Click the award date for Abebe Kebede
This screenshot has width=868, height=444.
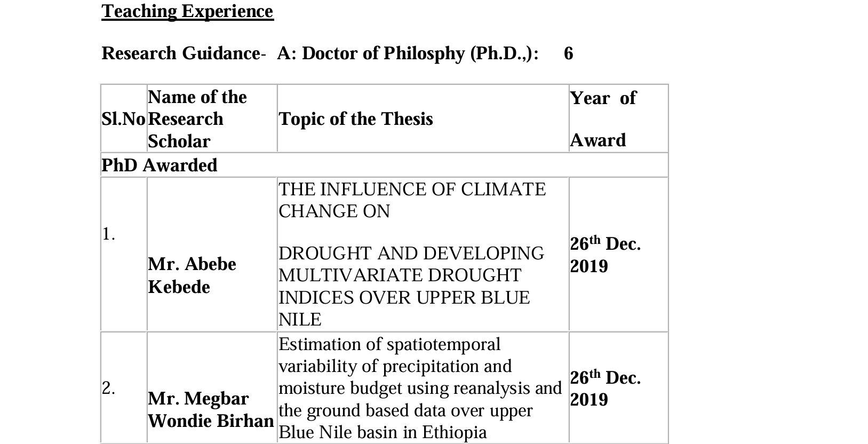[605, 255]
